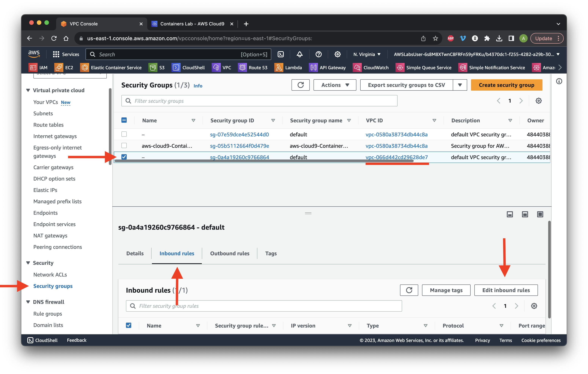The height and width of the screenshot is (374, 588).
Task: Go to Security groups in sidebar
Action: pos(53,286)
